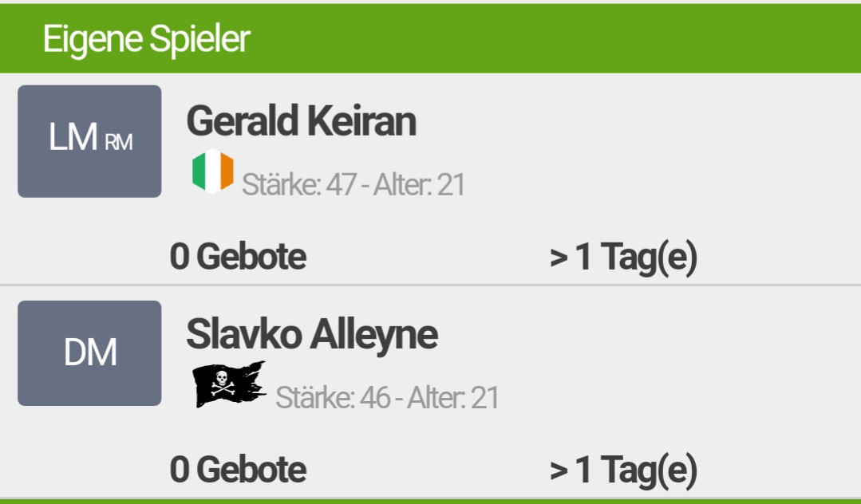Click Stärke: 47 - Alter: 21 text
Screen dimensions: 861x504
353,184
